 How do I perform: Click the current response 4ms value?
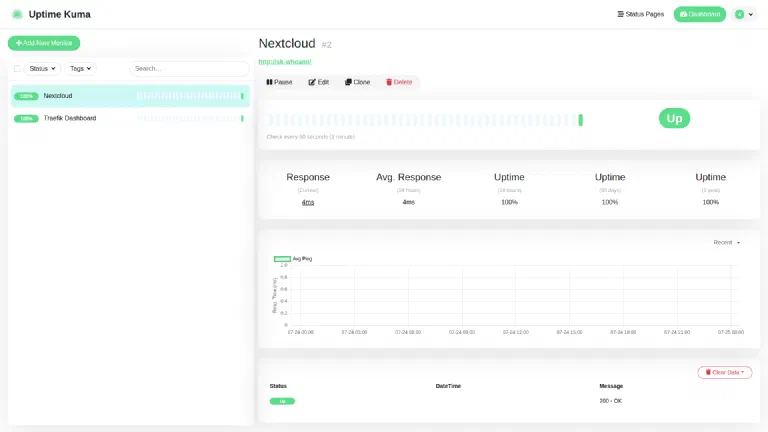pos(308,202)
